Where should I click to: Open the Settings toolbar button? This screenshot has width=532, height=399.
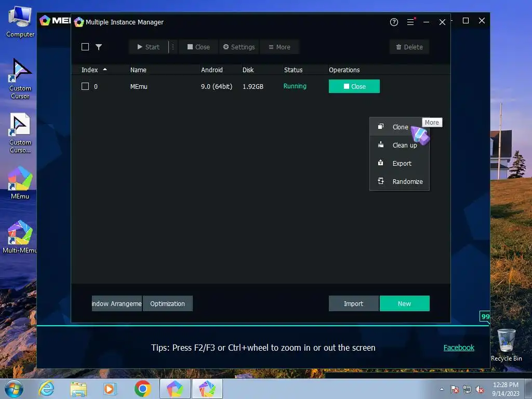239,47
